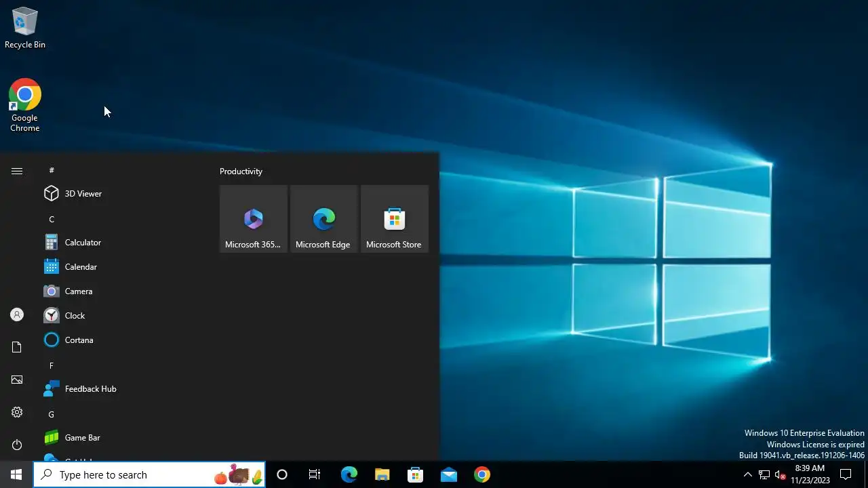
Task: Click the Productivity group title
Action: [241, 171]
